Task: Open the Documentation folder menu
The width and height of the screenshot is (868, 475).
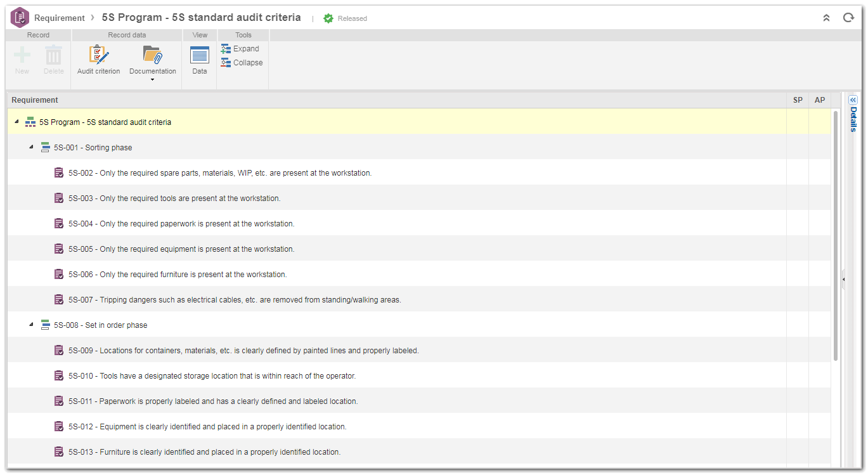Action: [x=152, y=62]
